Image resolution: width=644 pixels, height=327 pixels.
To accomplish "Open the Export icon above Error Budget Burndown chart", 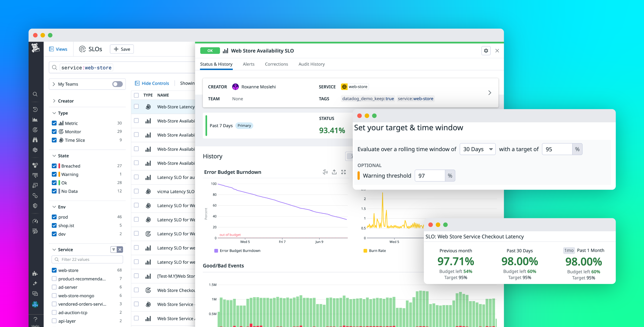I will click(x=334, y=172).
